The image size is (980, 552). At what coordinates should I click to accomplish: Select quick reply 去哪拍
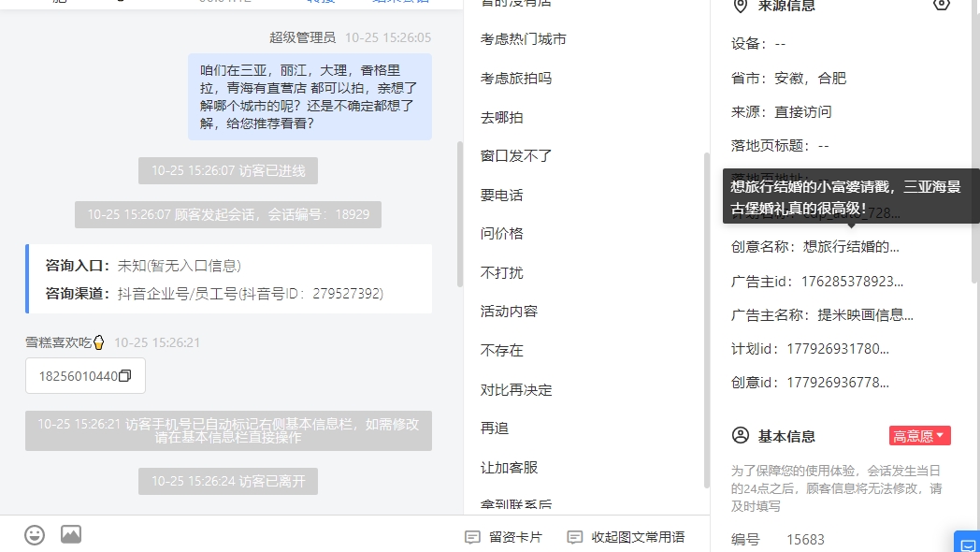501,117
